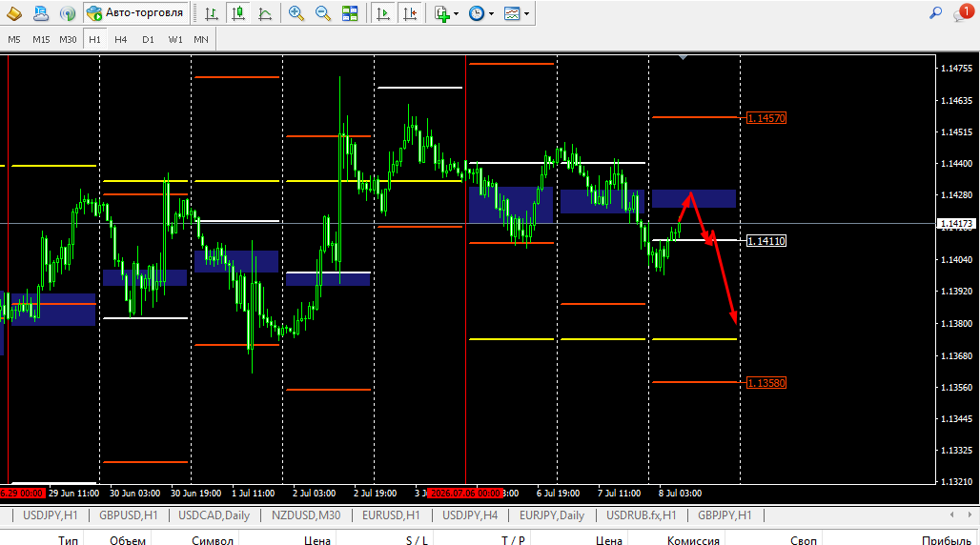Select the M30 timeframe
This screenshot has width=980, height=545.
pos(68,39)
